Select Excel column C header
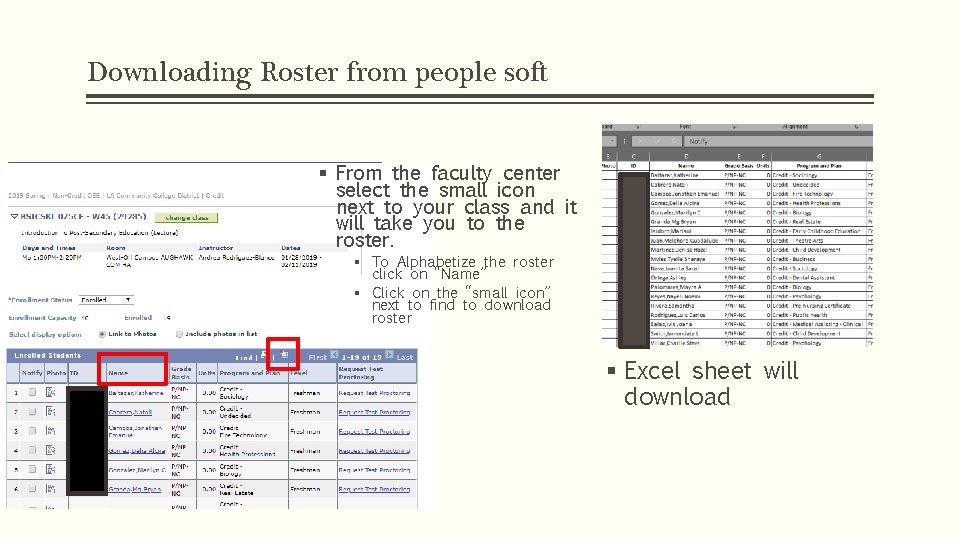Image resolution: width=960 pixels, height=540 pixels. [x=634, y=157]
